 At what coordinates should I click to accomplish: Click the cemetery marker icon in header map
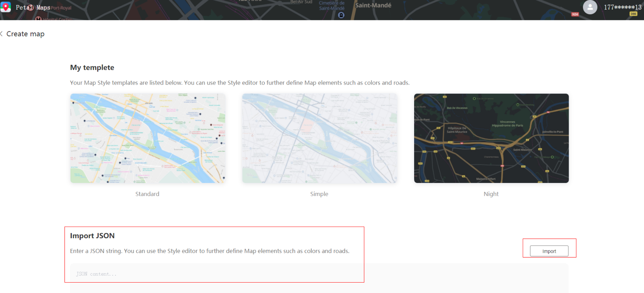click(341, 15)
